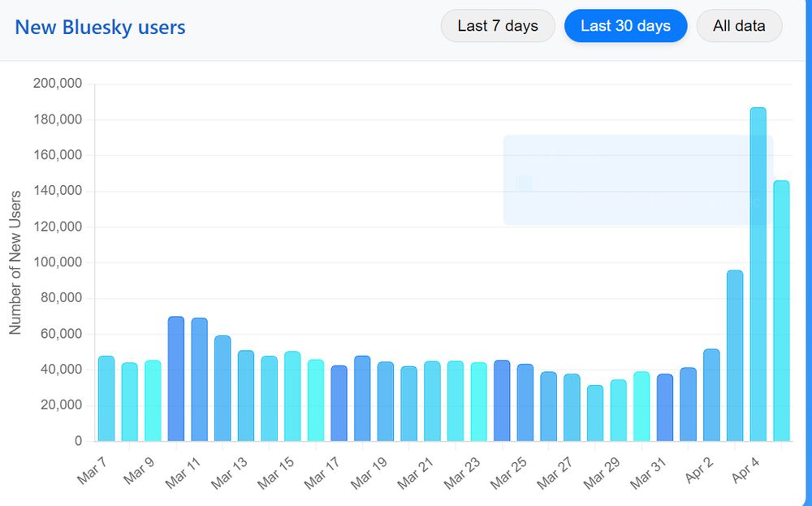Click the Mar 11 x-axis label
Image resolution: width=812 pixels, height=506 pixels.
coord(183,473)
